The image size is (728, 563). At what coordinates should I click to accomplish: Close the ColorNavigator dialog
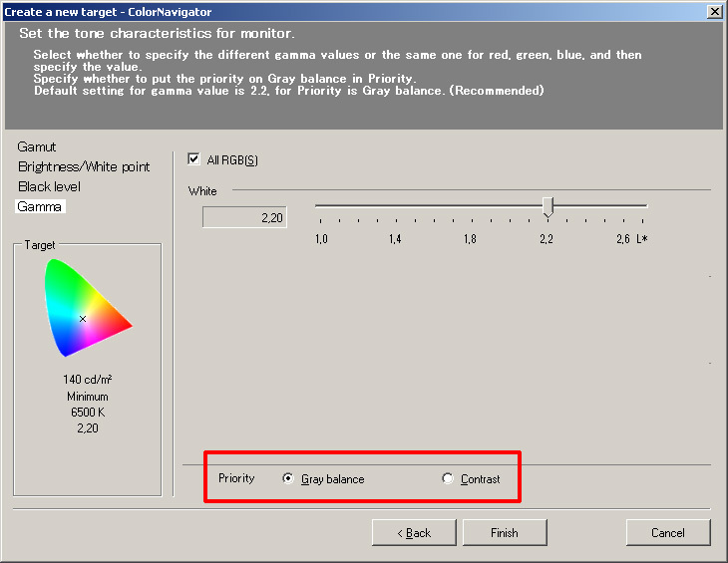tap(714, 12)
